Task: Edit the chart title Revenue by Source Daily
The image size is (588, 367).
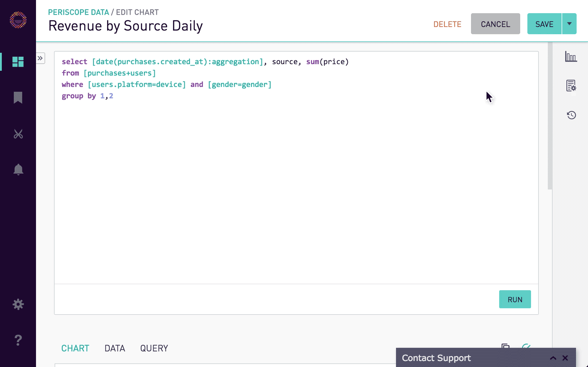Action: tap(126, 26)
